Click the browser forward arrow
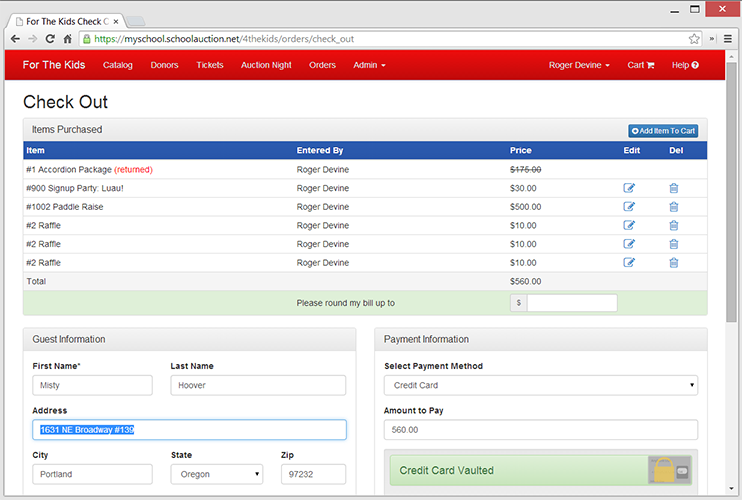 tap(33, 39)
